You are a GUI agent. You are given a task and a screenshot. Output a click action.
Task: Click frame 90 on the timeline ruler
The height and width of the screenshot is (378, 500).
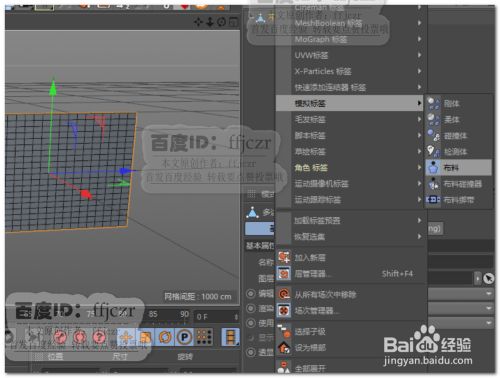(x=184, y=314)
